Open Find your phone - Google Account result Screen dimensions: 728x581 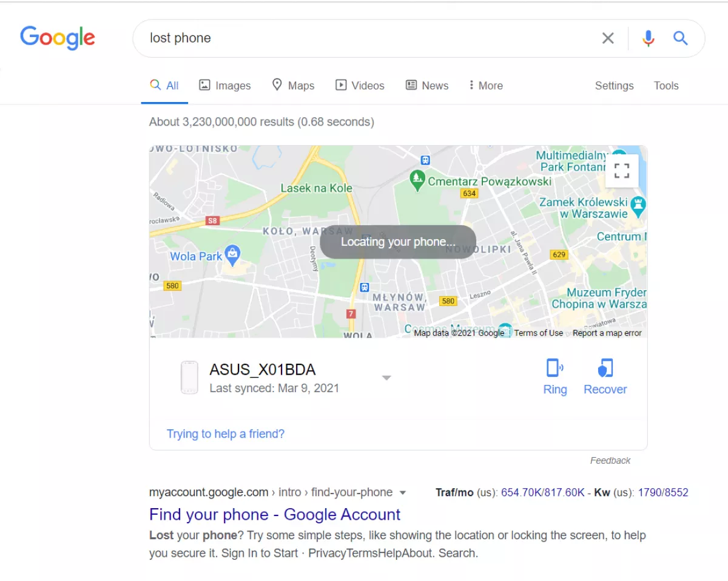pyautogui.click(x=275, y=514)
